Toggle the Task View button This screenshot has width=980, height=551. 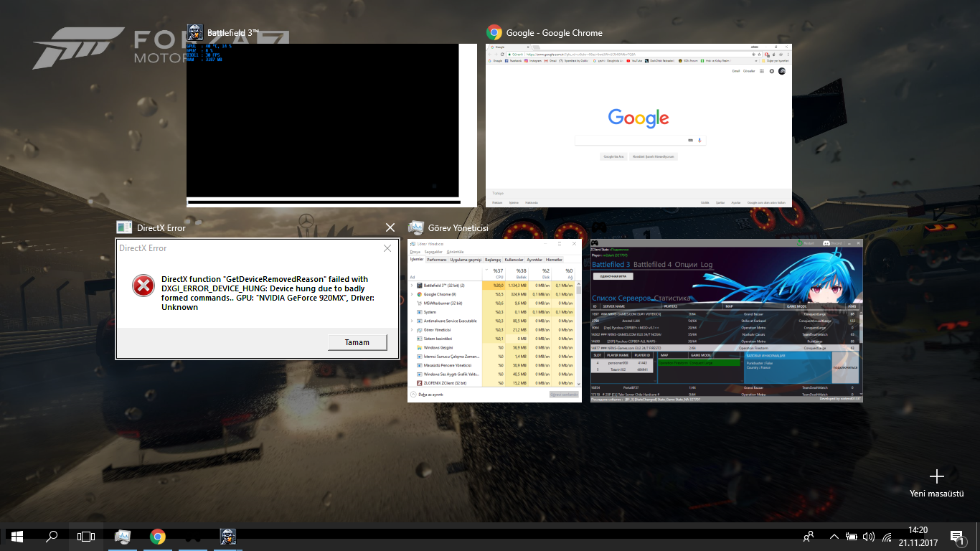[86, 536]
